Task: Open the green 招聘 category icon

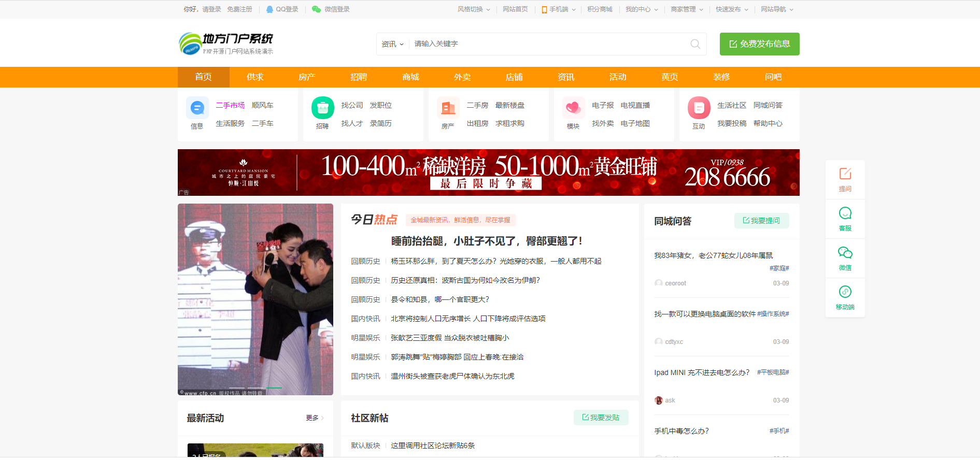Action: pos(322,108)
